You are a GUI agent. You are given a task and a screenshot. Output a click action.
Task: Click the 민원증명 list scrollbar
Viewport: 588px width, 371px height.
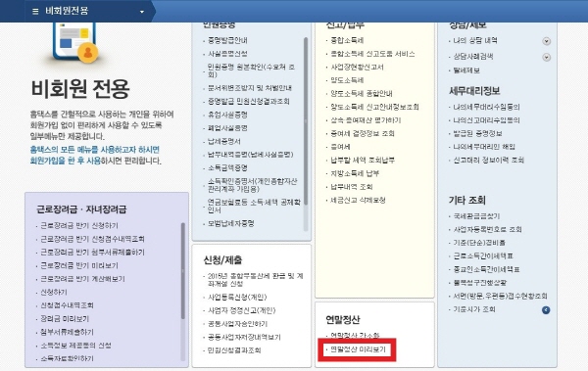tap(306, 120)
